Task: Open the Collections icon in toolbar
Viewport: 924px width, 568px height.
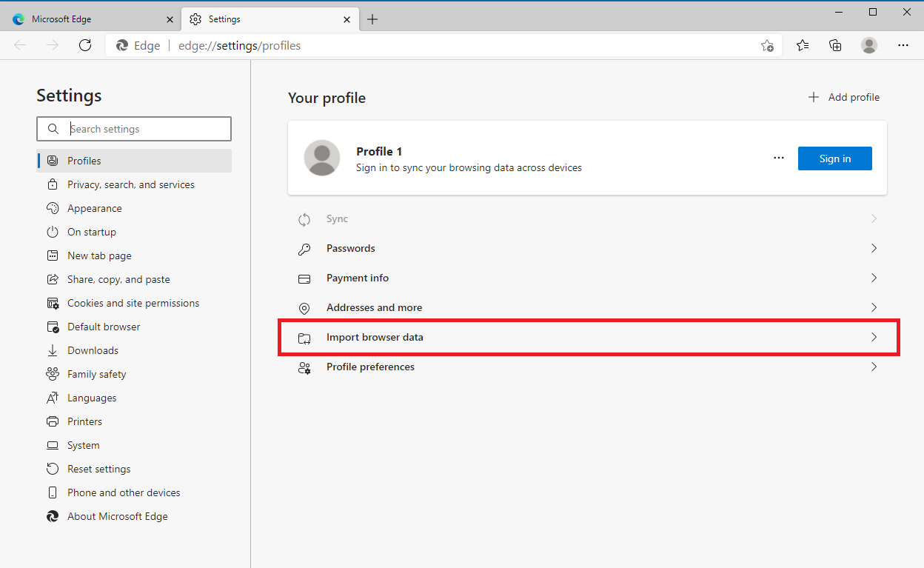Action: tap(835, 45)
